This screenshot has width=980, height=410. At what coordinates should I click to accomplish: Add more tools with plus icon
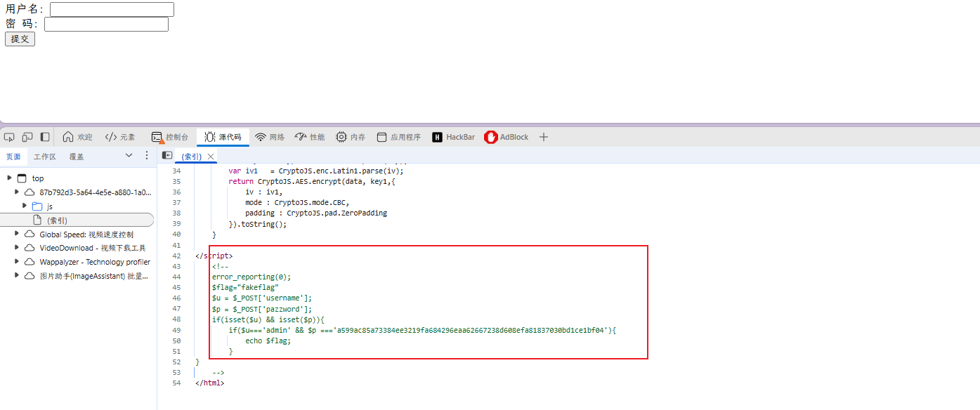tap(543, 137)
